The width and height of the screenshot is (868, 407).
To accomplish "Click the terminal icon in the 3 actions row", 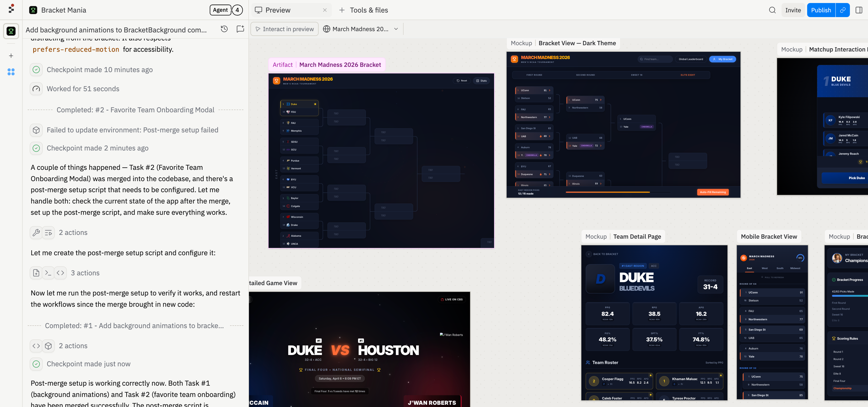I will [x=48, y=273].
